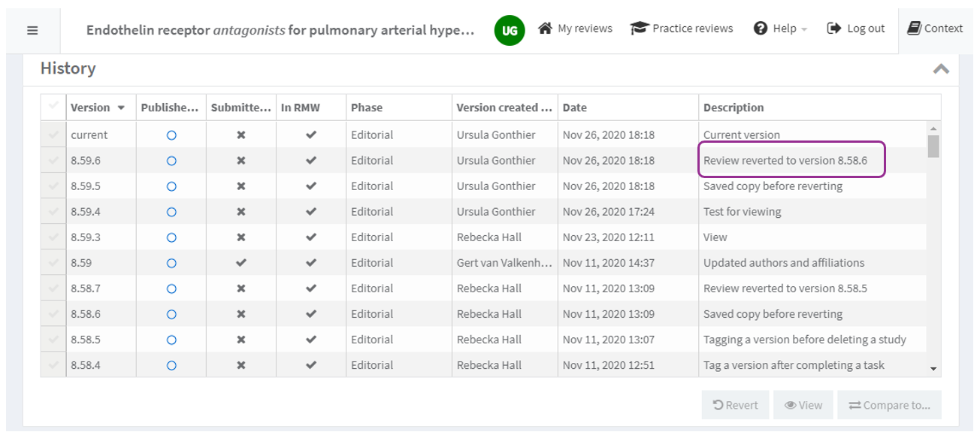Click the History table scrollbar thumb
The image size is (980, 435).
click(933, 146)
